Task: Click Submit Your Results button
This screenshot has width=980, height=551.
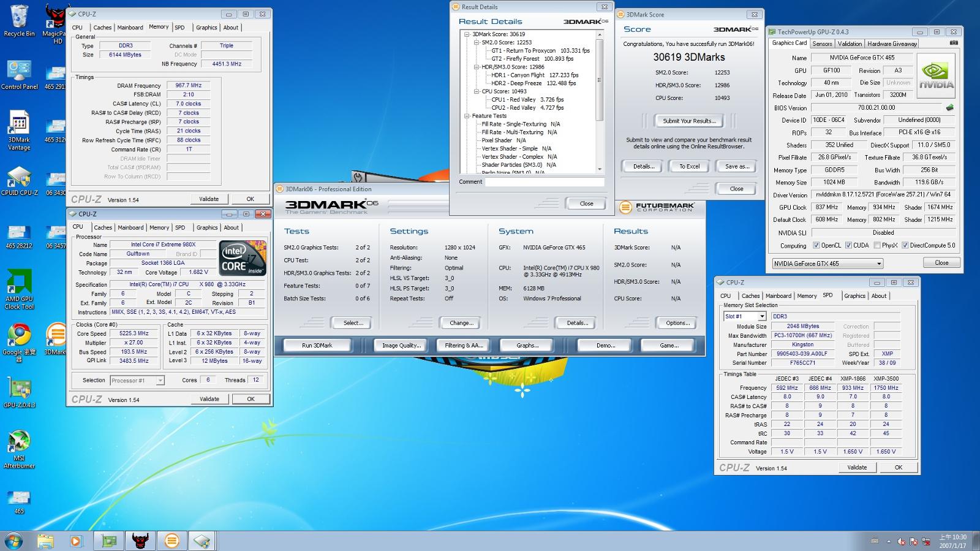Action: pyautogui.click(x=688, y=121)
